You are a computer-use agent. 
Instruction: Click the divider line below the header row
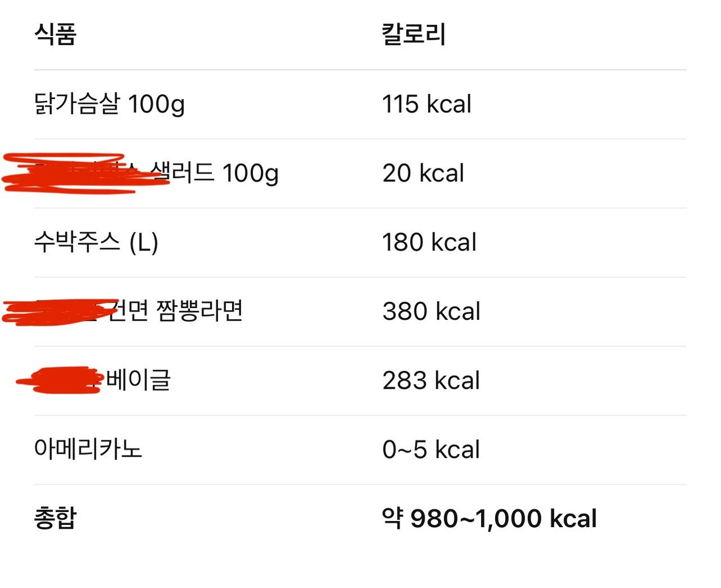click(360, 70)
